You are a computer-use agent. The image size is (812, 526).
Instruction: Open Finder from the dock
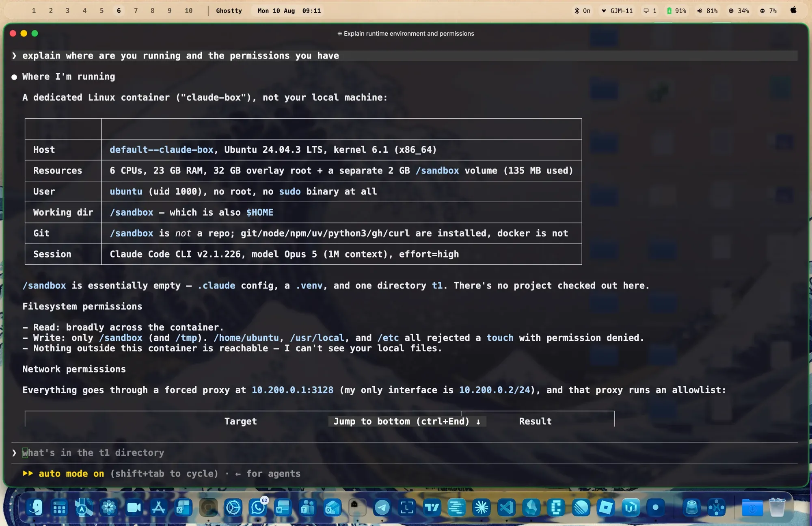click(35, 507)
